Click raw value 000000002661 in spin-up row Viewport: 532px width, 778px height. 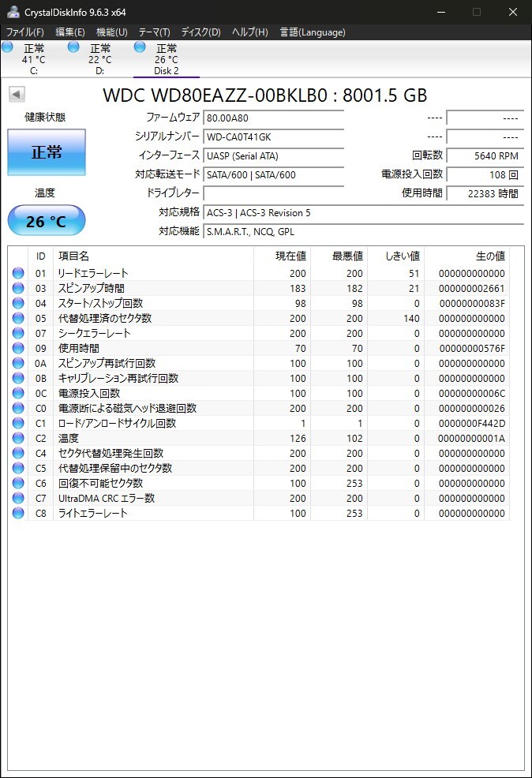click(x=471, y=288)
